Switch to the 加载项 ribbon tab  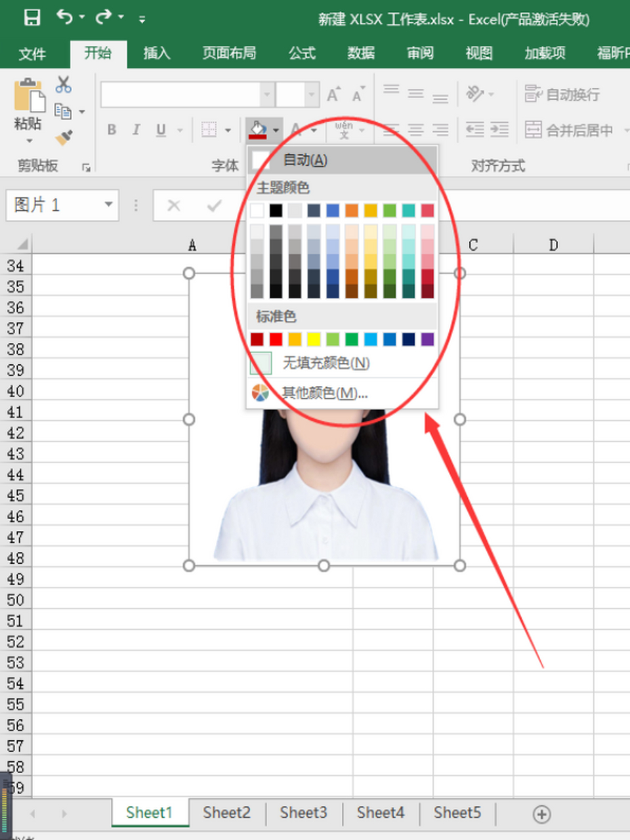[x=545, y=53]
